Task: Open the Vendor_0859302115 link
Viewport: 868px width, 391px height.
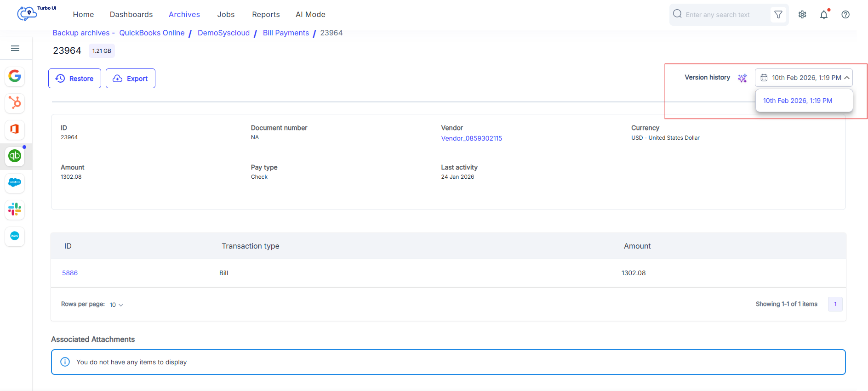Action: 471,138
